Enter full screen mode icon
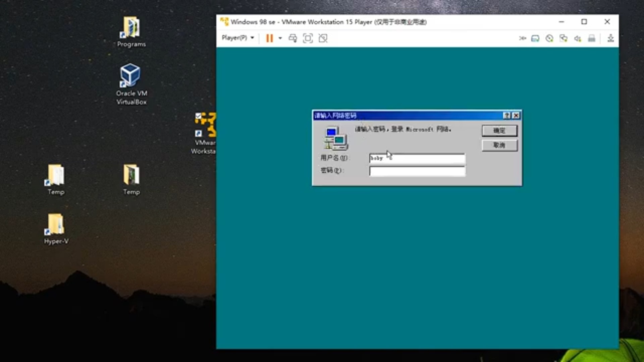644x362 pixels. pyautogui.click(x=308, y=38)
